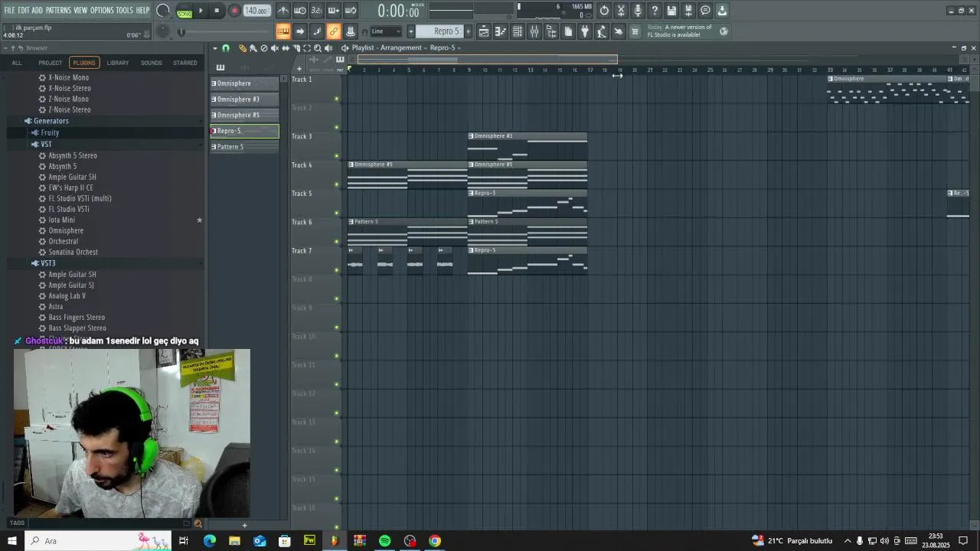Open the OPTIONS menu
The image size is (980, 551).
tap(102, 10)
